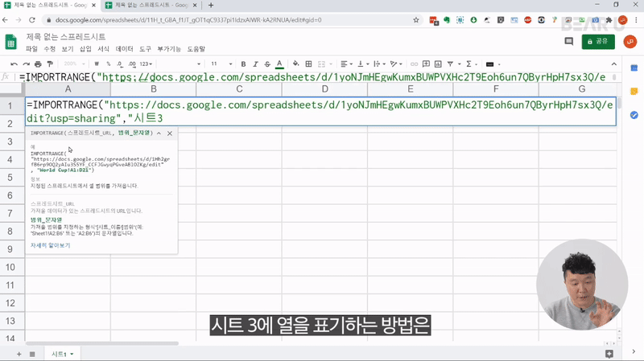Open the 부가기능 menu
The height and width of the screenshot is (361, 644).
pos(169,49)
